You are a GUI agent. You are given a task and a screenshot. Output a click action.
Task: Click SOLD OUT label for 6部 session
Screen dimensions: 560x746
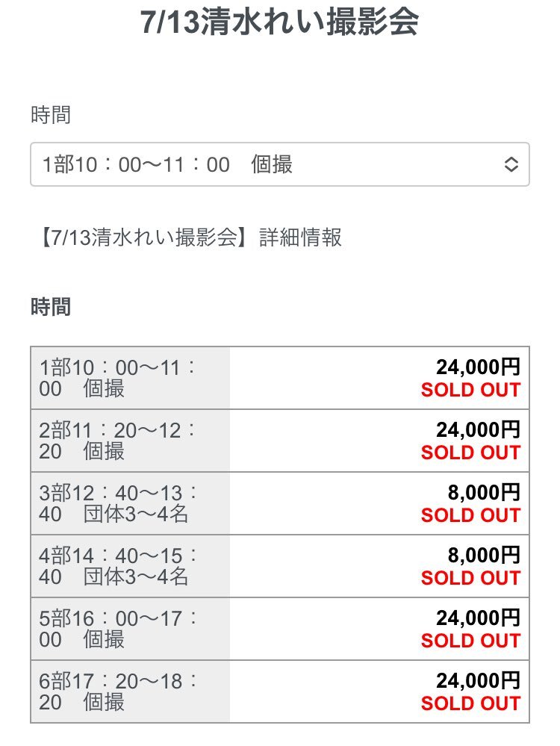coord(470,704)
